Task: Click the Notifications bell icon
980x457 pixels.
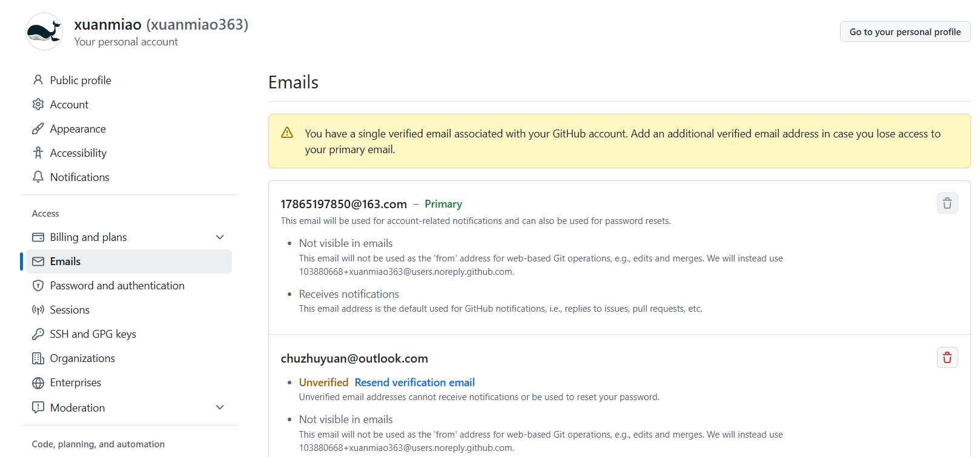Action: tap(38, 177)
